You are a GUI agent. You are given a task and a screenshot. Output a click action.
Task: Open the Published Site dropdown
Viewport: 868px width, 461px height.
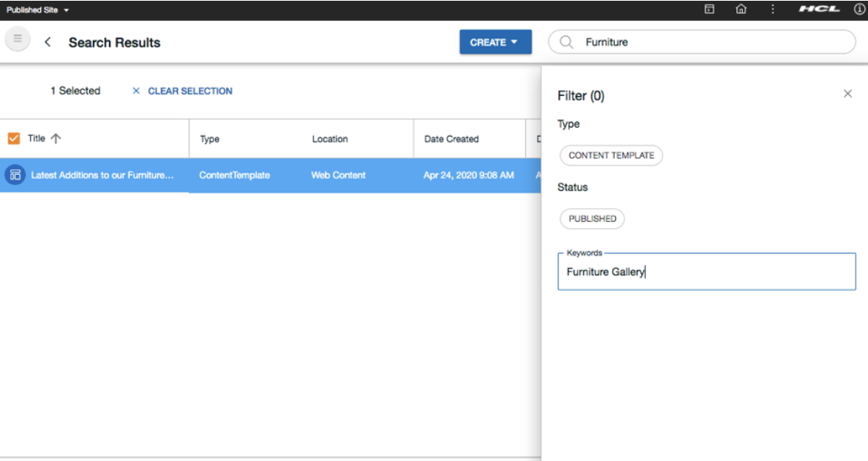tap(38, 10)
